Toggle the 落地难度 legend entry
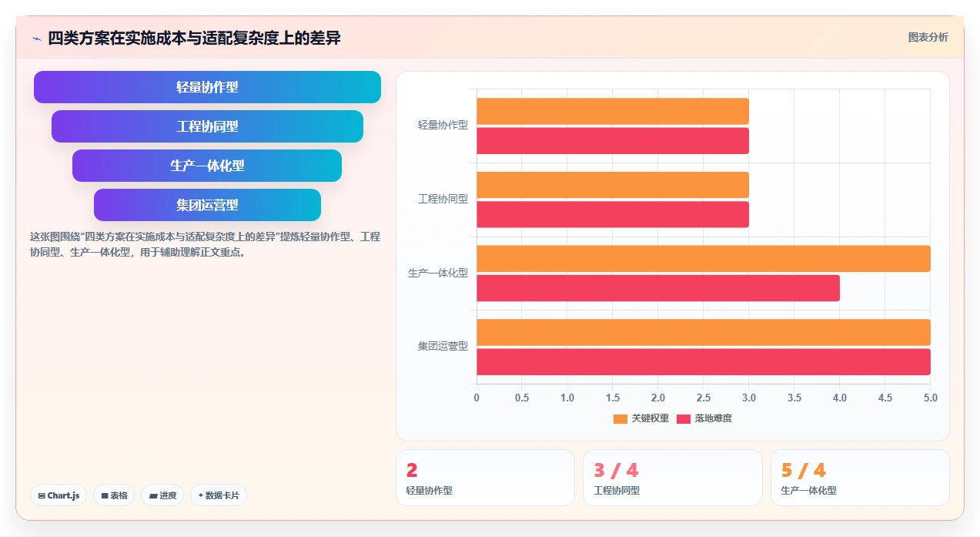This screenshot has width=980, height=537. pos(704,418)
